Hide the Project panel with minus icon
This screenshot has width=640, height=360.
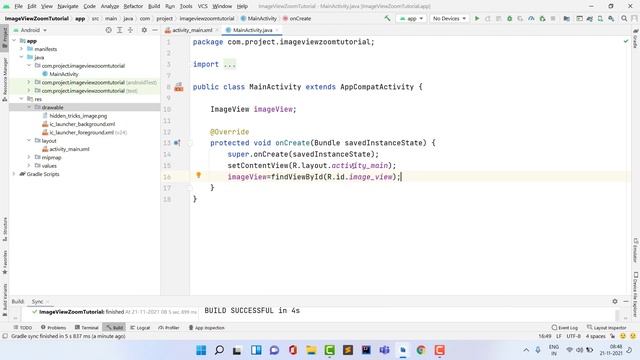tap(155, 30)
